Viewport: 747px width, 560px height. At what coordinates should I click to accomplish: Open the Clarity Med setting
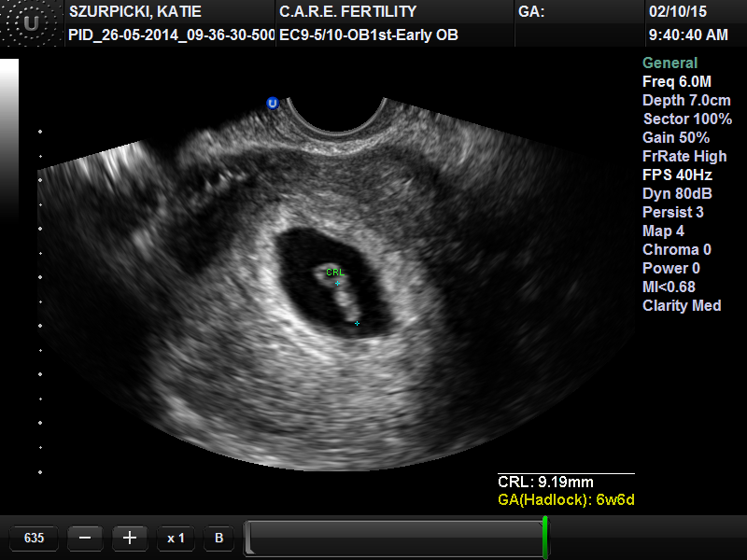682,306
